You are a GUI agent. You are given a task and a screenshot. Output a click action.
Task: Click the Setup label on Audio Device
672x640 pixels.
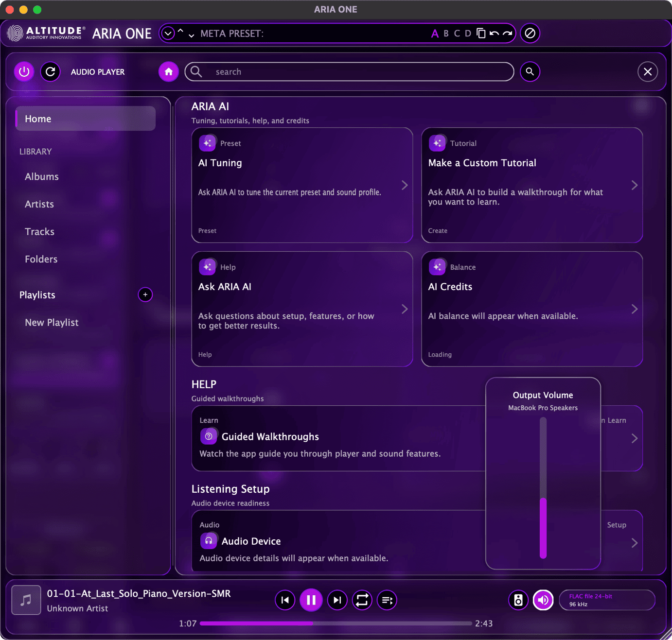617,525
